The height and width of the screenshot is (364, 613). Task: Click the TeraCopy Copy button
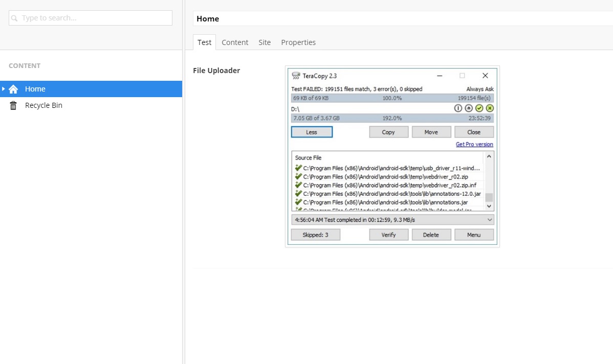pos(388,132)
